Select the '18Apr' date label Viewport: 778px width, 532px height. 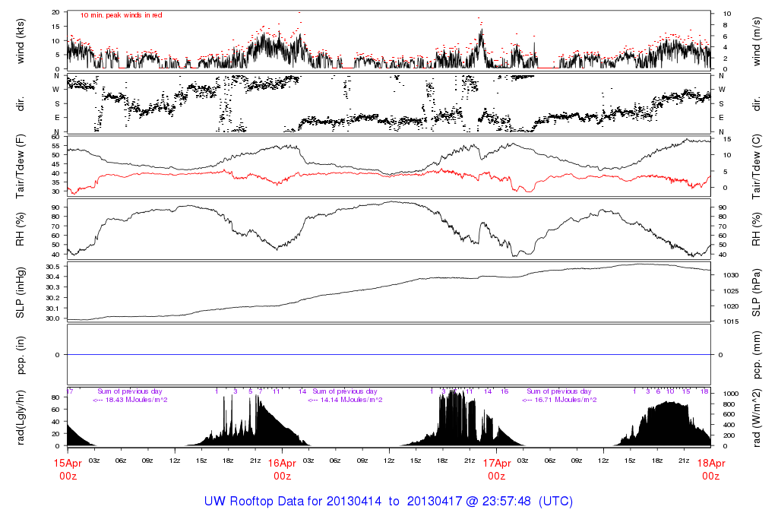coord(711,464)
